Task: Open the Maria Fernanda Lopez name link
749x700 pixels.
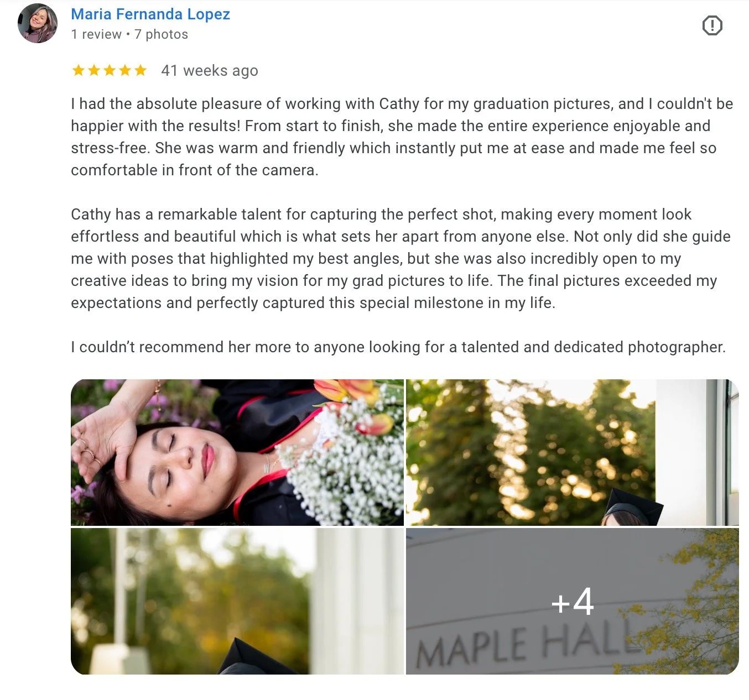Action: [x=150, y=14]
